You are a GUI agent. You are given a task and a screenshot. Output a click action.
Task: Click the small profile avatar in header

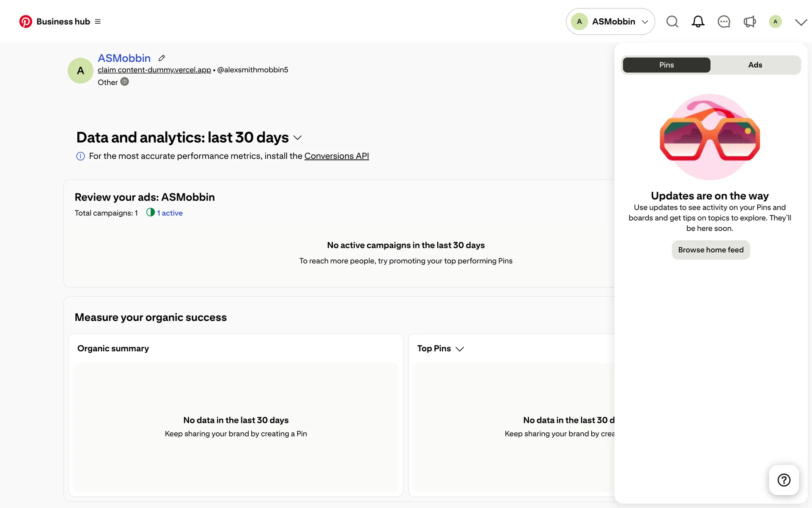coord(775,22)
